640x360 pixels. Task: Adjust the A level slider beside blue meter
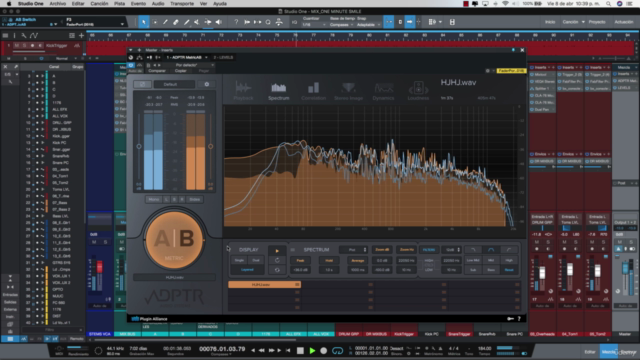point(139,146)
